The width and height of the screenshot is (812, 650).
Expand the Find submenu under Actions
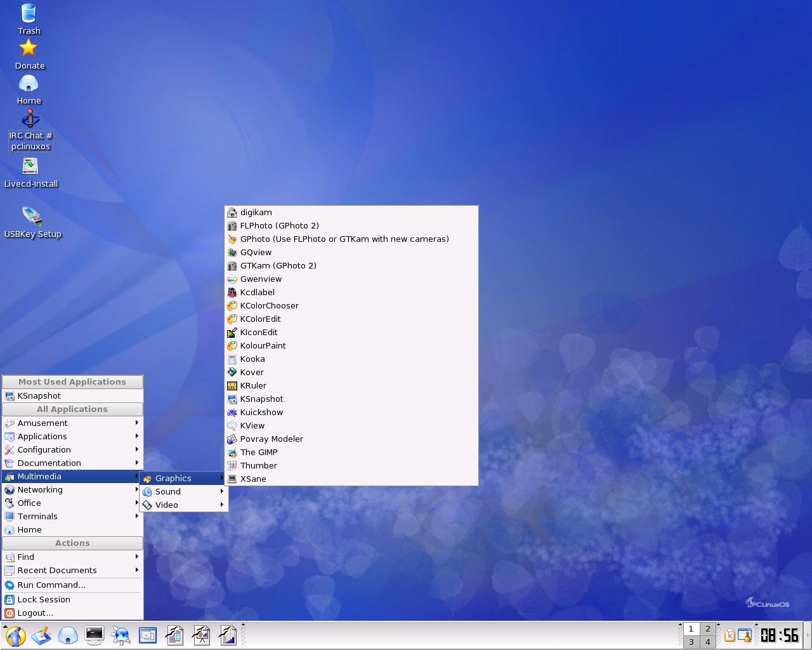(72, 557)
